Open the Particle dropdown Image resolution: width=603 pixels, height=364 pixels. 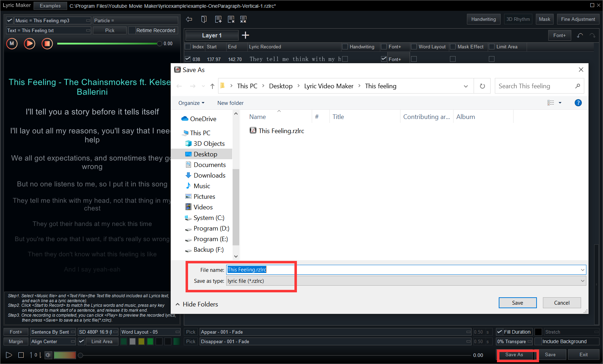(x=135, y=20)
